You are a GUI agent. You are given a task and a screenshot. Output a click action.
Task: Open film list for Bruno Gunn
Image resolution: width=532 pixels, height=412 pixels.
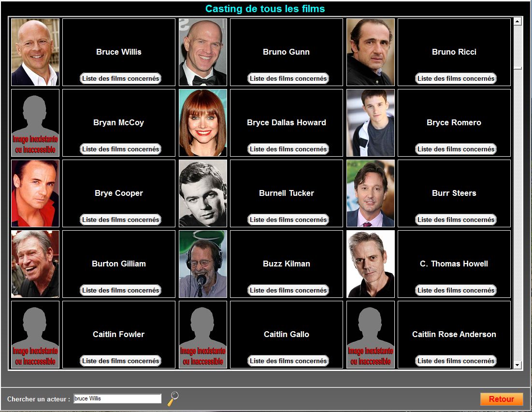coord(288,78)
